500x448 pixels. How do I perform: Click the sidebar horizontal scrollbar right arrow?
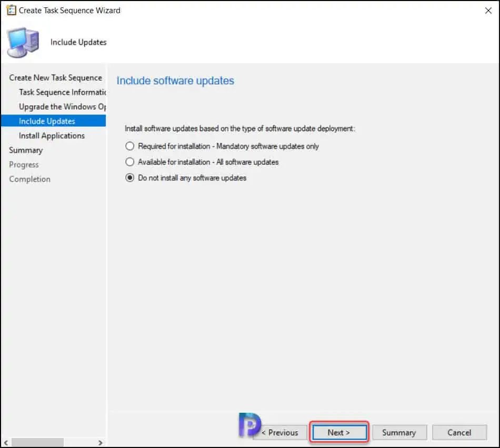tap(100, 443)
